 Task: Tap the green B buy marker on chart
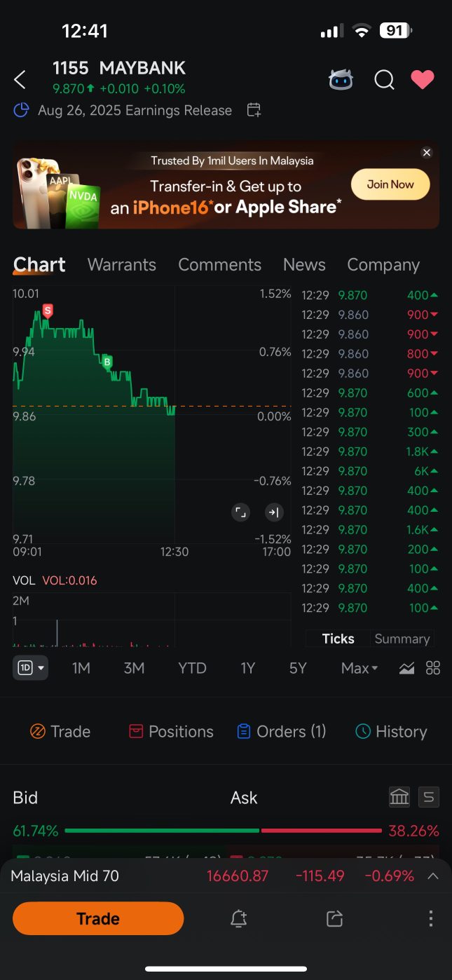point(107,362)
